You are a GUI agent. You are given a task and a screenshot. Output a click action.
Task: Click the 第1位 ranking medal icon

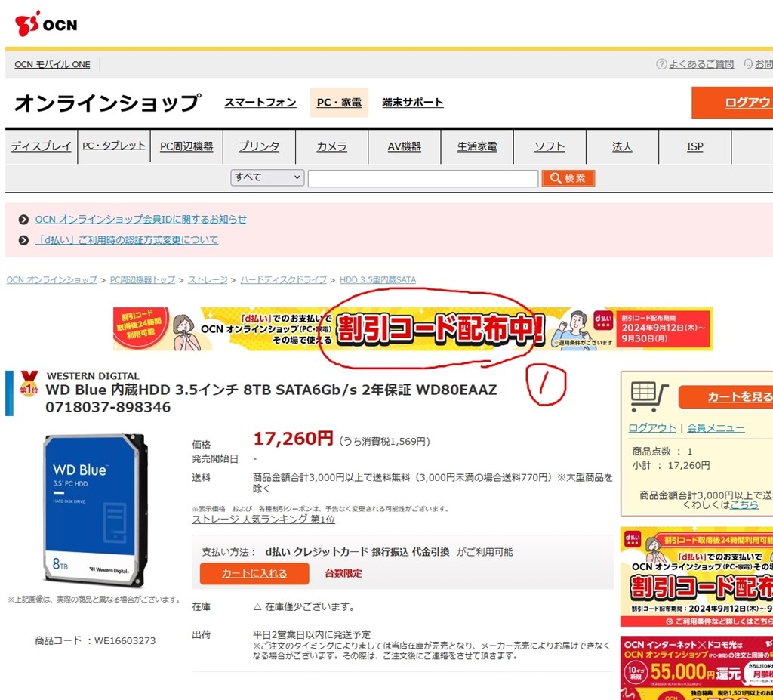(29, 384)
